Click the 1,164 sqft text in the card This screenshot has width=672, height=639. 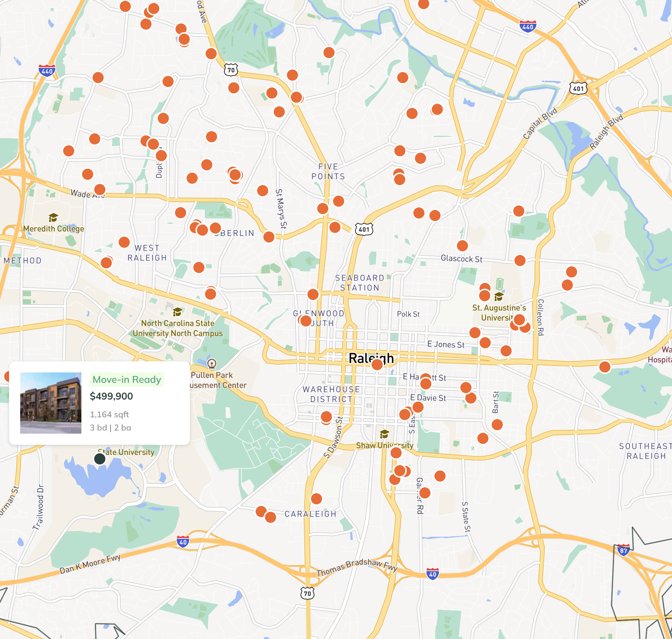click(x=109, y=414)
